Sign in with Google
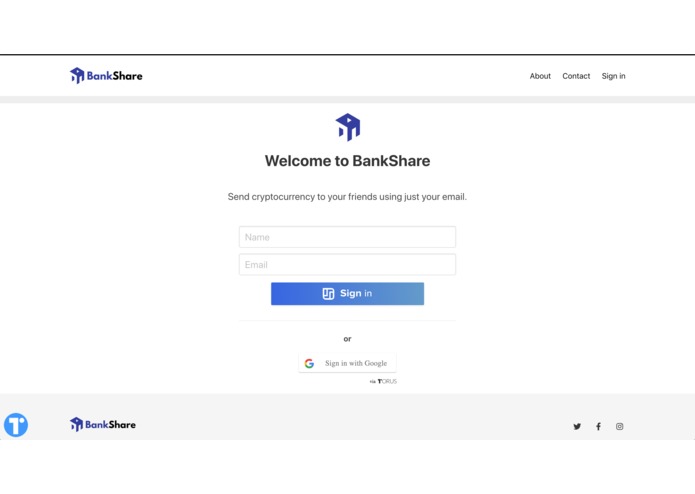This screenshot has height=494, width=695. [x=347, y=363]
